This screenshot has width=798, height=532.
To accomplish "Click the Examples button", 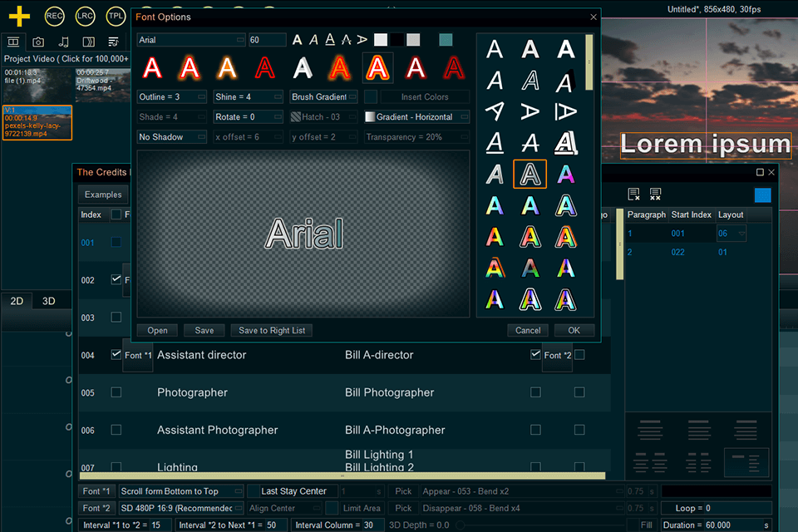I will click(x=103, y=195).
